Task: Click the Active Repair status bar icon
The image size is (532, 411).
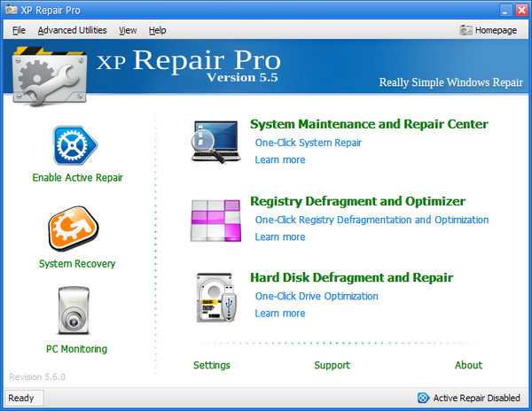Action: click(423, 398)
